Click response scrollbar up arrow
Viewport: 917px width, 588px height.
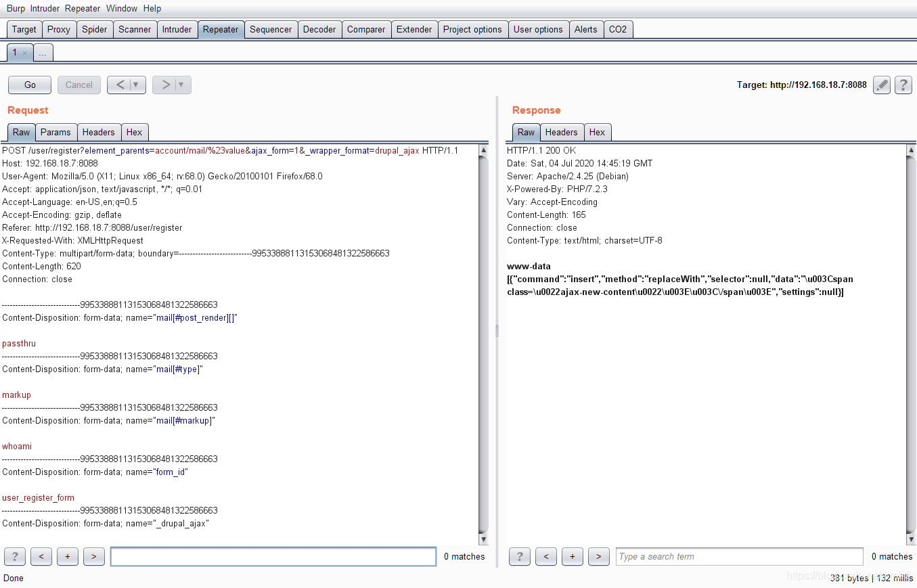pos(911,150)
